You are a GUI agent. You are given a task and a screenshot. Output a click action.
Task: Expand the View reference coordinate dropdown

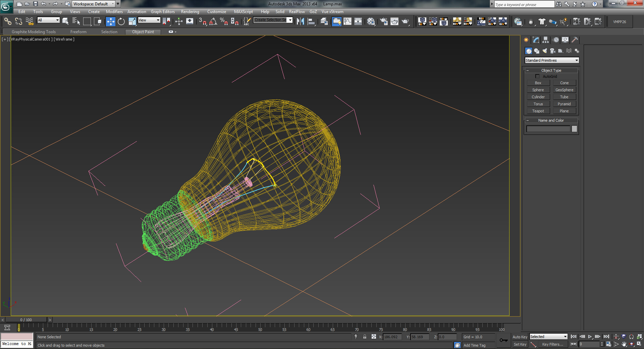pyautogui.click(x=149, y=20)
